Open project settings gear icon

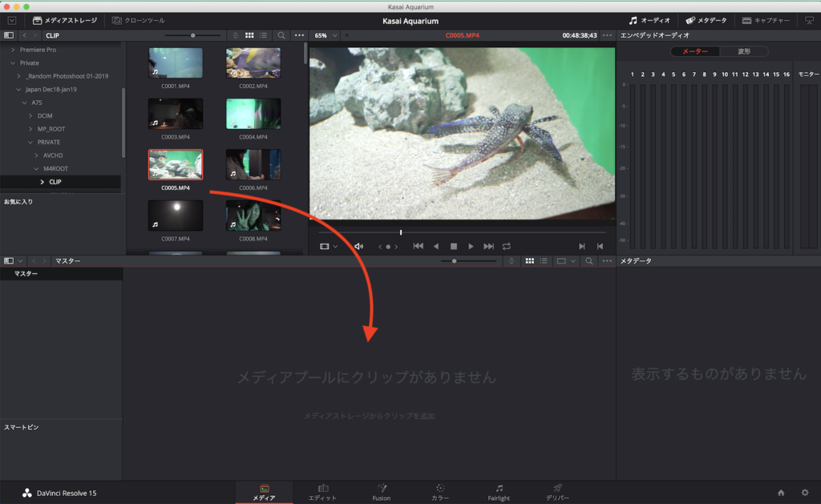[x=805, y=492]
